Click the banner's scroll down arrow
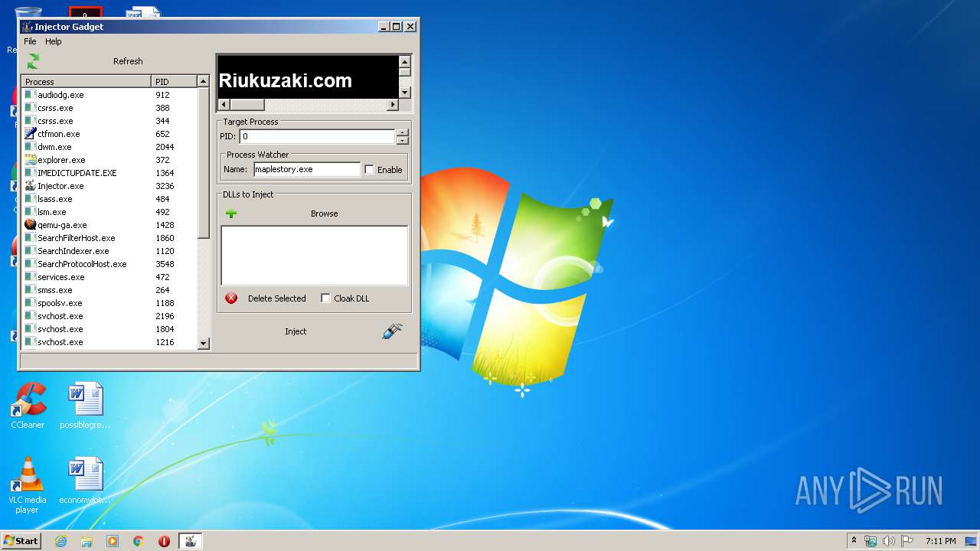This screenshot has height=551, width=980. (x=405, y=93)
